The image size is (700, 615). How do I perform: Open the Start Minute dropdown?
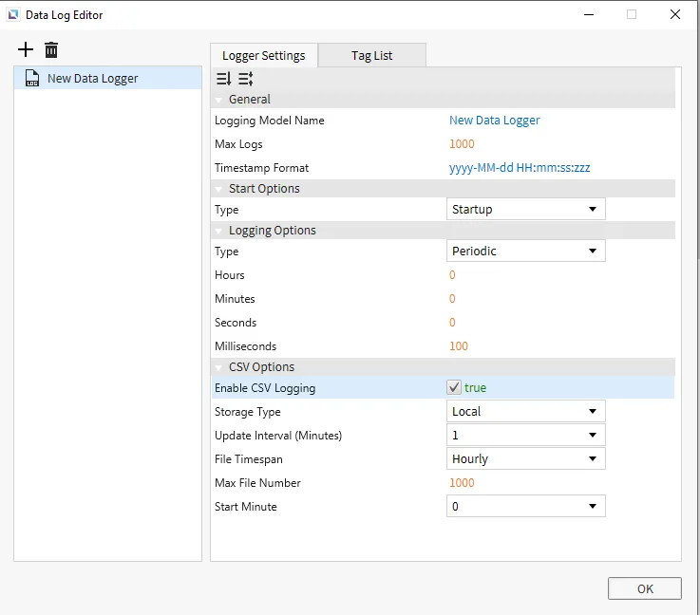pyautogui.click(x=525, y=507)
